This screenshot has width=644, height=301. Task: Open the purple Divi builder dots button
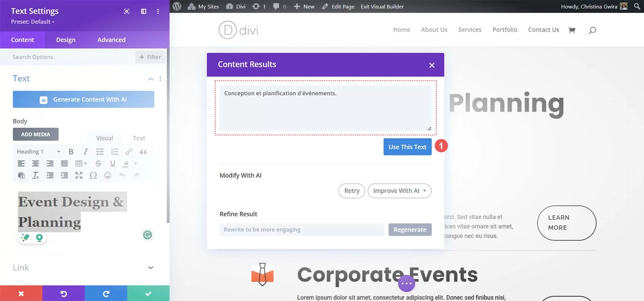(x=406, y=283)
